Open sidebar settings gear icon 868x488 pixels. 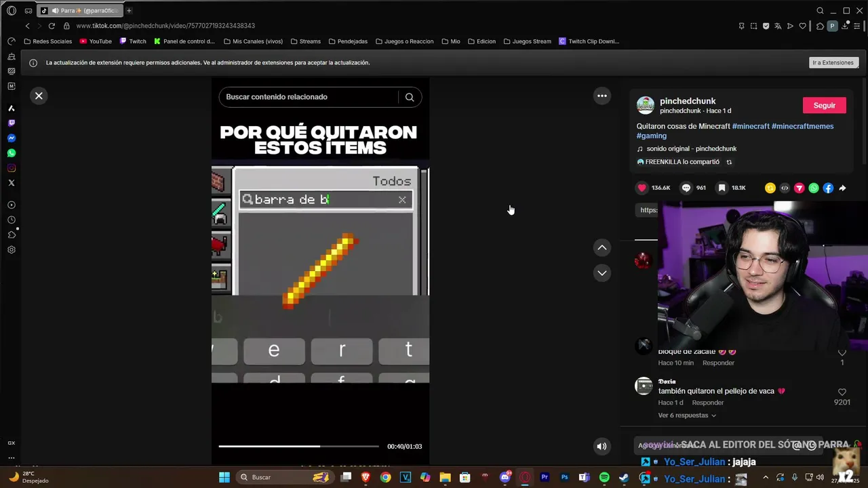(x=12, y=249)
